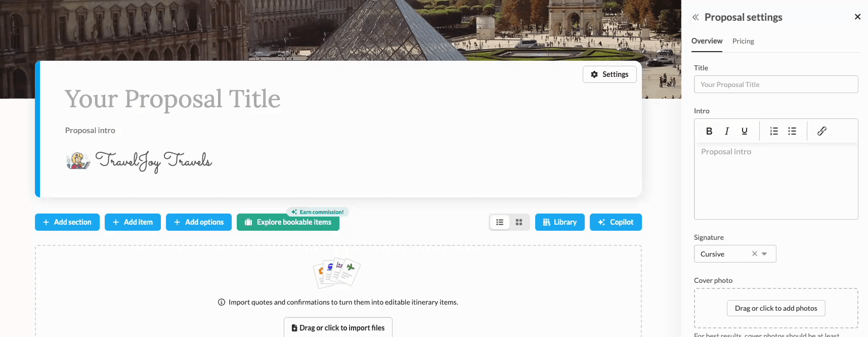Apply bold formatting in Intro editor
This screenshot has height=337, width=868.
click(709, 131)
